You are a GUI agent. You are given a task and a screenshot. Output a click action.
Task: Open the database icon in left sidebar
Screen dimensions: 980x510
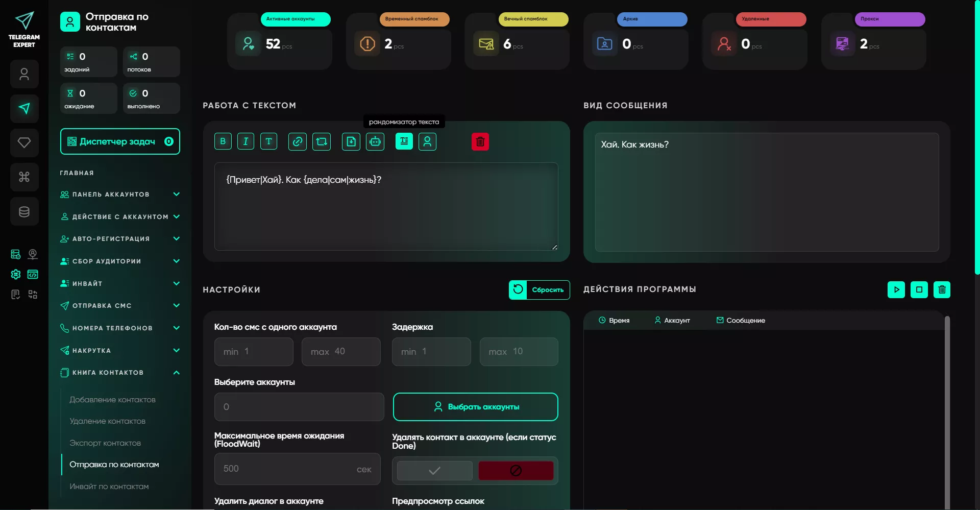tap(24, 211)
